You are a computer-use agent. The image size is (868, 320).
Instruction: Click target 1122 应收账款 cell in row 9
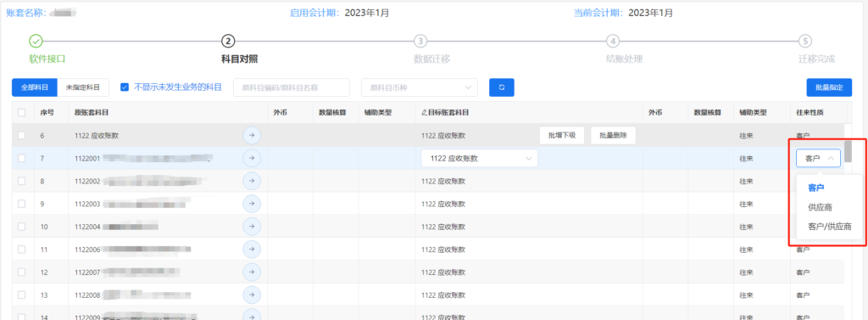[442, 204]
